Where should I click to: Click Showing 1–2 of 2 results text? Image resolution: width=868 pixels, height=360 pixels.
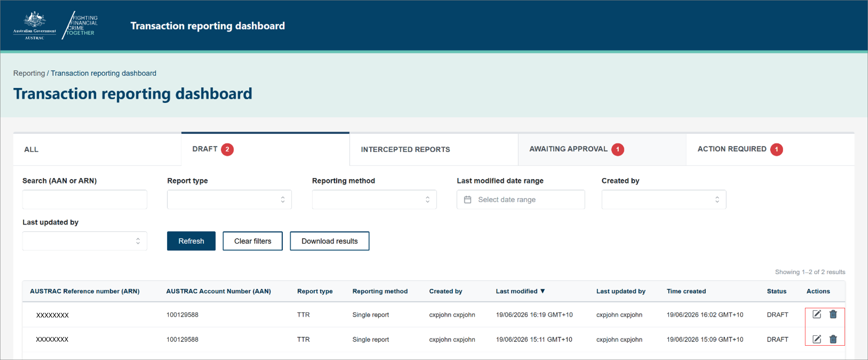[810, 272]
